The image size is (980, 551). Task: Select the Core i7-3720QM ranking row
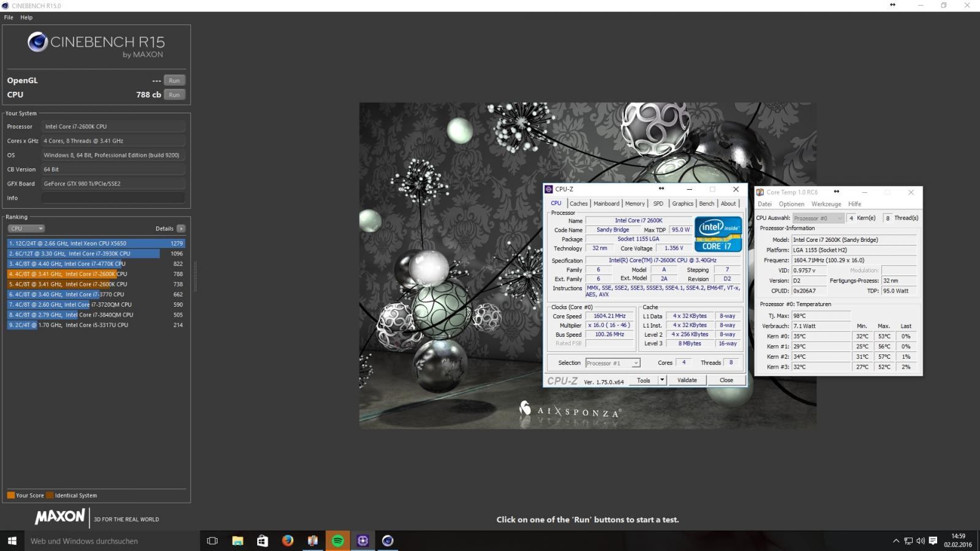coord(96,304)
